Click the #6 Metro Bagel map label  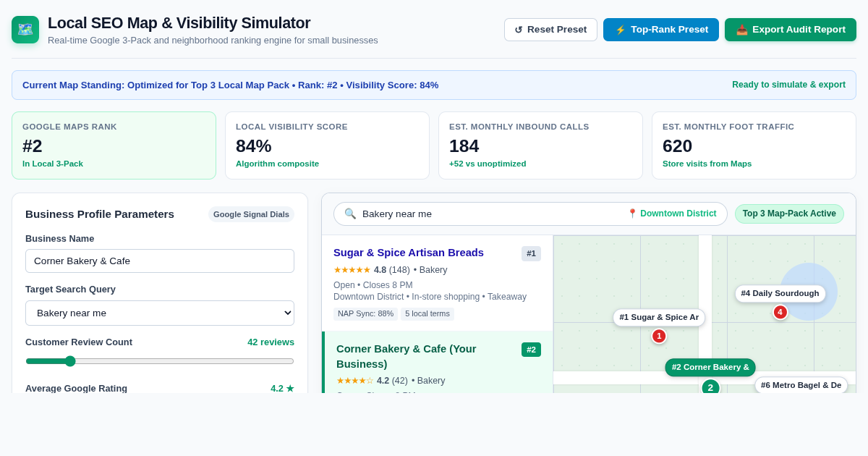(x=801, y=385)
